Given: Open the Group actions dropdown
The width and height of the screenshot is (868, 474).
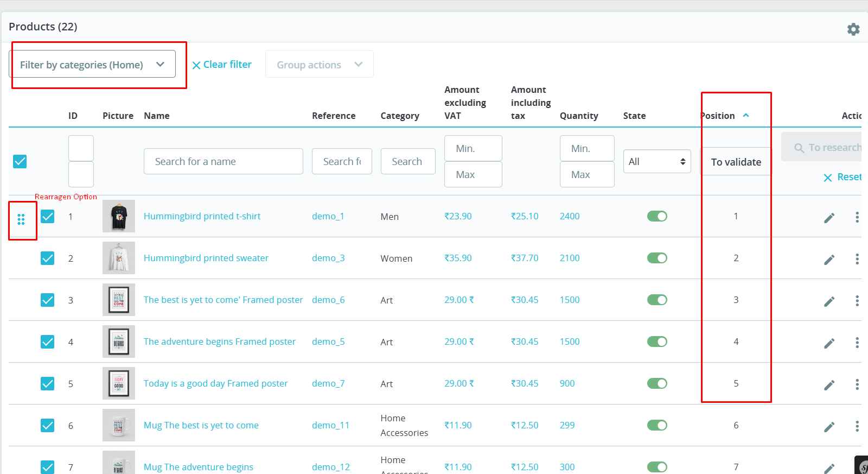Looking at the screenshot, I should click(x=320, y=64).
